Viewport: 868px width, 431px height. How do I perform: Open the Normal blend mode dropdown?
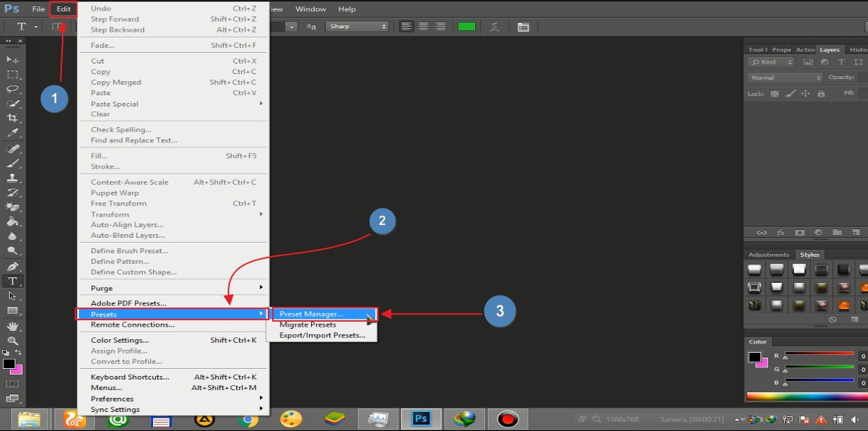[x=785, y=78]
